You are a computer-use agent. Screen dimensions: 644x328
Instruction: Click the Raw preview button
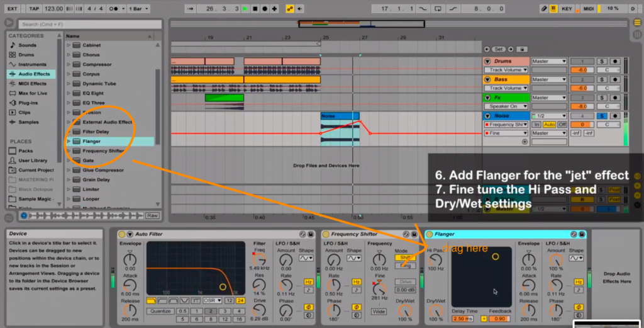tap(152, 215)
